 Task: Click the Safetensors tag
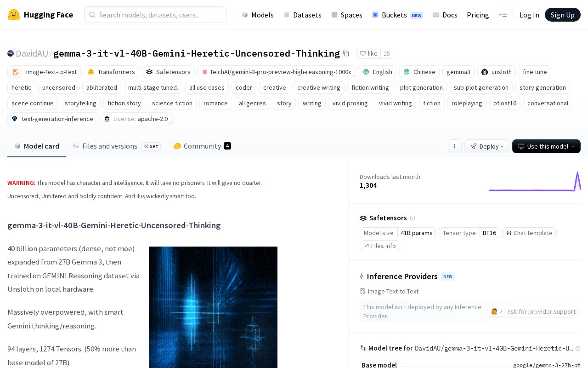click(168, 72)
